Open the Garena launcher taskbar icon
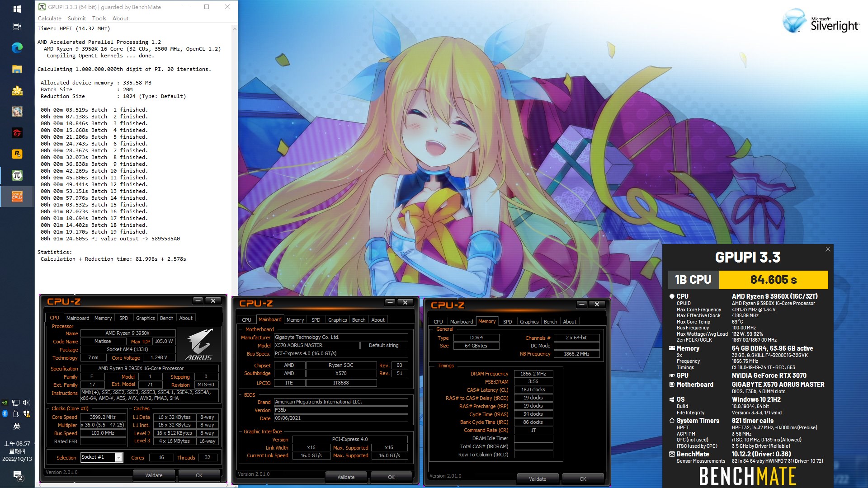The image size is (868, 488). [17, 133]
